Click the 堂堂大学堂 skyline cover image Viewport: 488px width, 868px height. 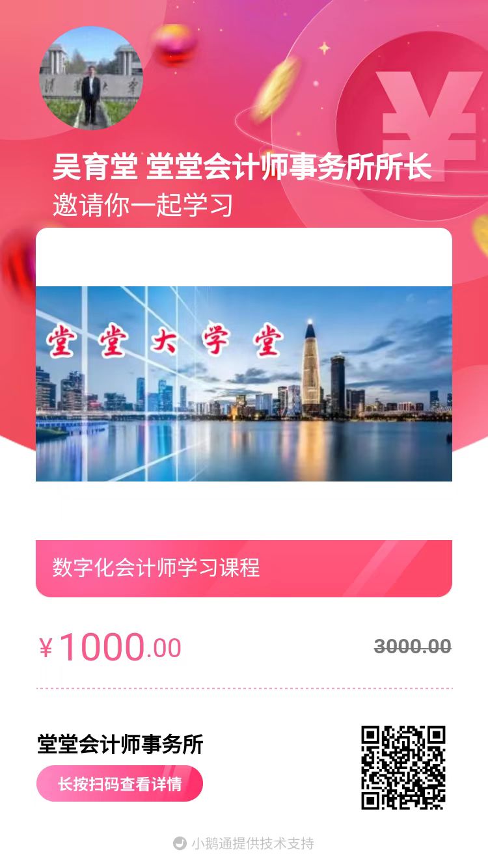pyautogui.click(x=244, y=384)
